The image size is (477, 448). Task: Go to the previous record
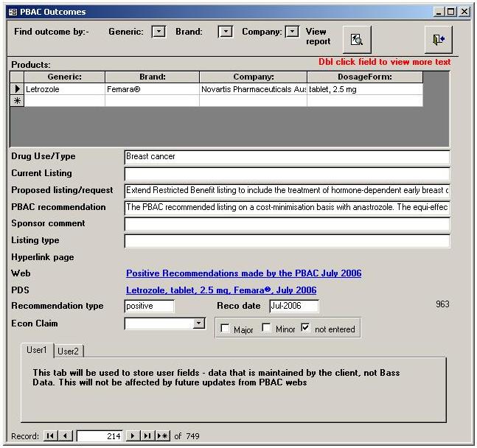pyautogui.click(x=66, y=436)
